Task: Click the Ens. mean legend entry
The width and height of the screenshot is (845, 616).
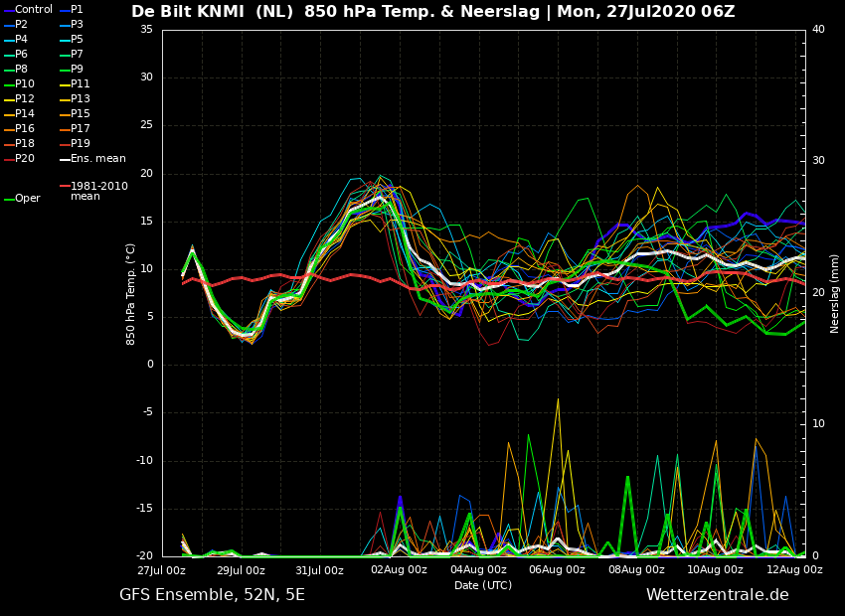Action: click(92, 158)
